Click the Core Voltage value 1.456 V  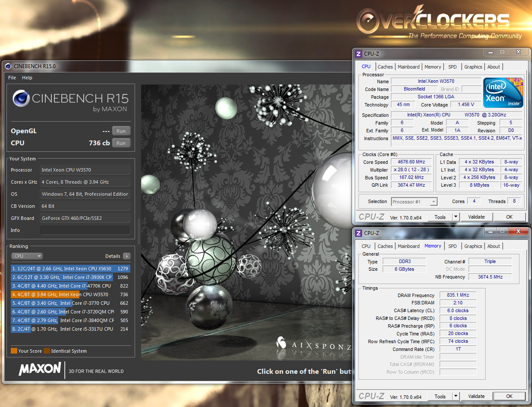[x=466, y=104]
